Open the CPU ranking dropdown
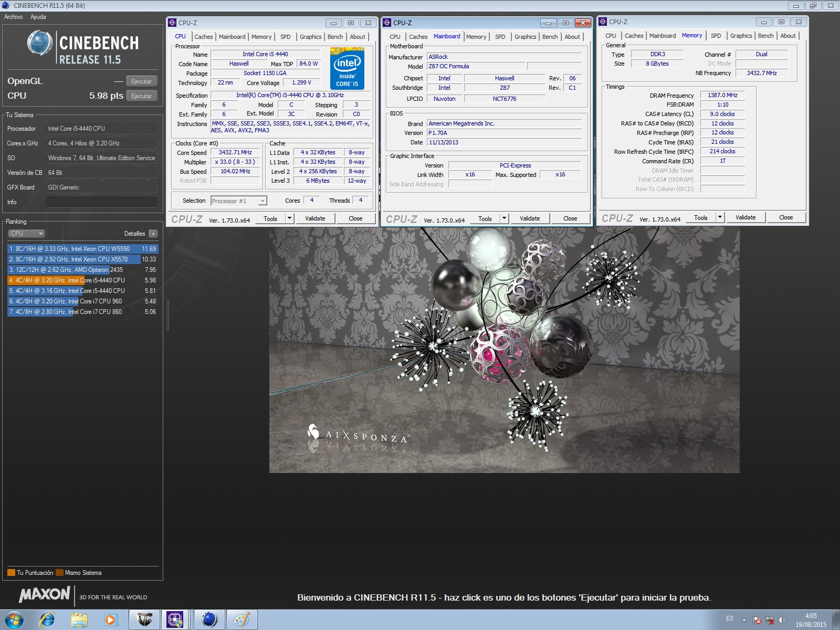Image resolution: width=840 pixels, height=630 pixels. 26,234
